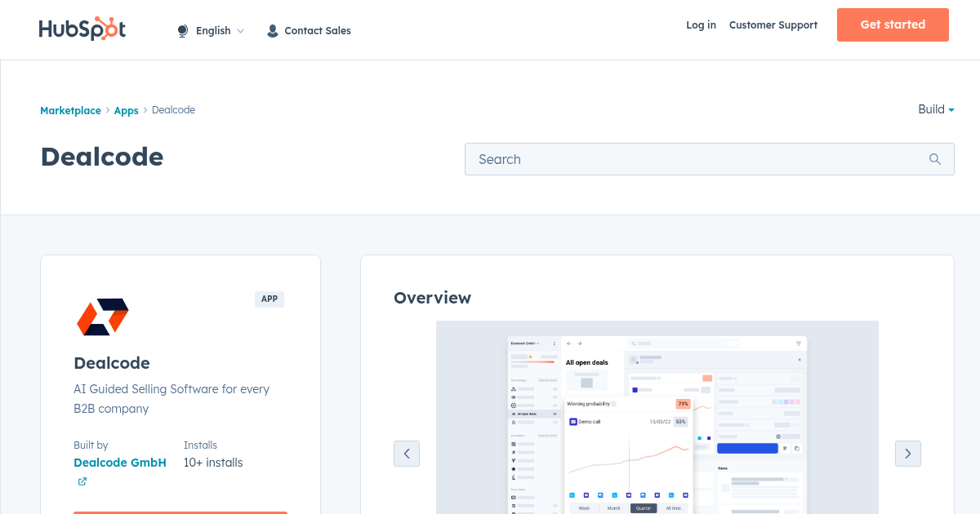Open the search magnifying glass icon

click(934, 158)
